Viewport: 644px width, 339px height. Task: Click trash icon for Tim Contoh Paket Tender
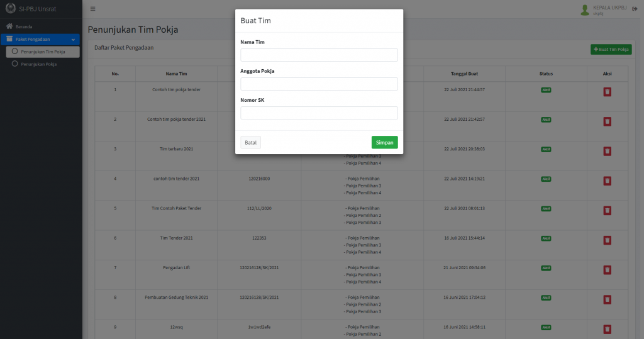(607, 210)
